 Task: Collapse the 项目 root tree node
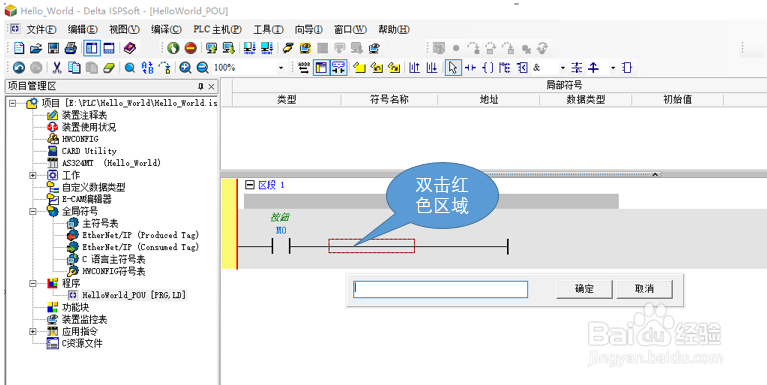[x=13, y=103]
